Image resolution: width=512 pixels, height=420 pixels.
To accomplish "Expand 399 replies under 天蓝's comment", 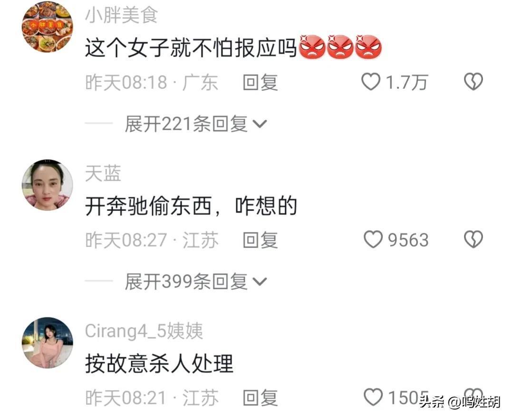I will 186,282.
